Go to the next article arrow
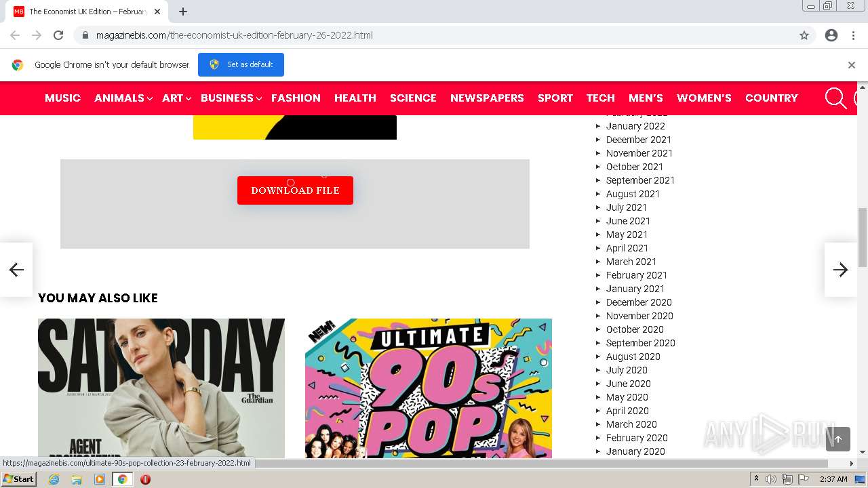The image size is (868, 488). tap(841, 270)
